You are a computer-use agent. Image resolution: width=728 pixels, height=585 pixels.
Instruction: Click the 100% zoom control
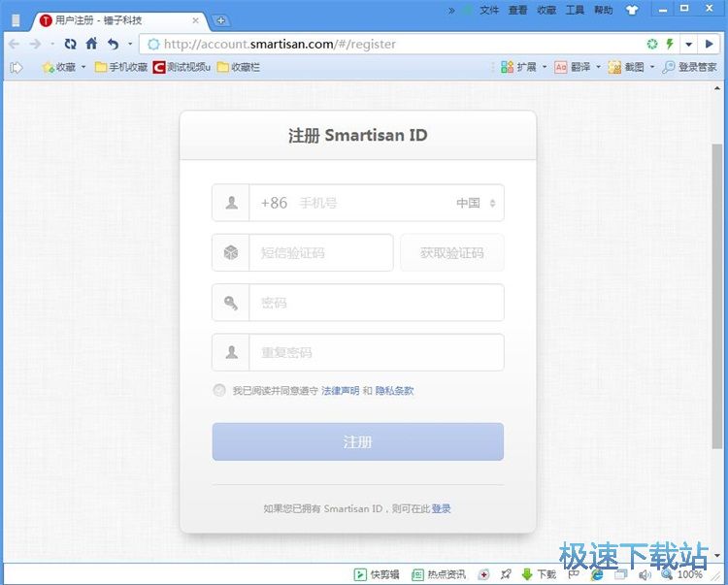(681, 574)
